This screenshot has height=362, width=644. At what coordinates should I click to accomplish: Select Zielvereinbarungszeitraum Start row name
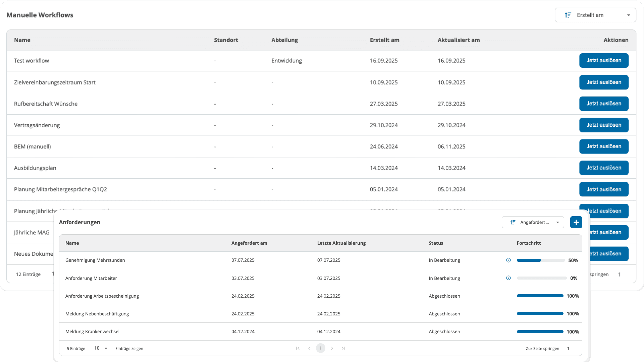pos(55,82)
